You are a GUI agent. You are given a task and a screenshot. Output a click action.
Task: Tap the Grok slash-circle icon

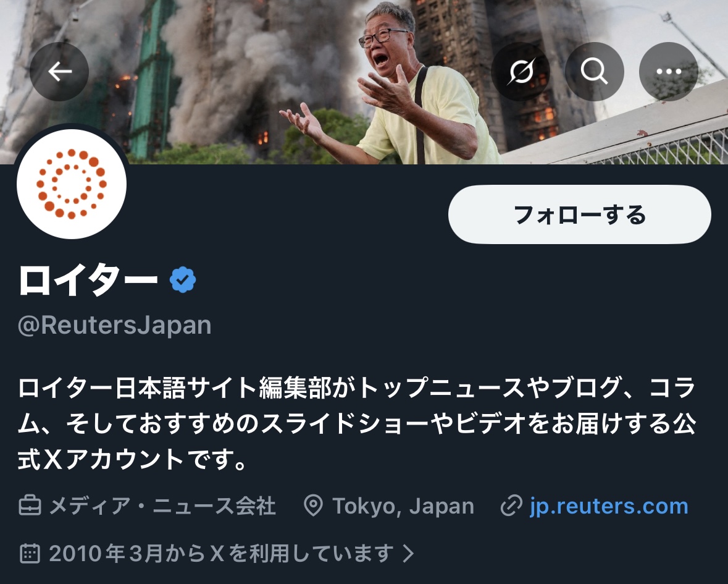point(521,72)
